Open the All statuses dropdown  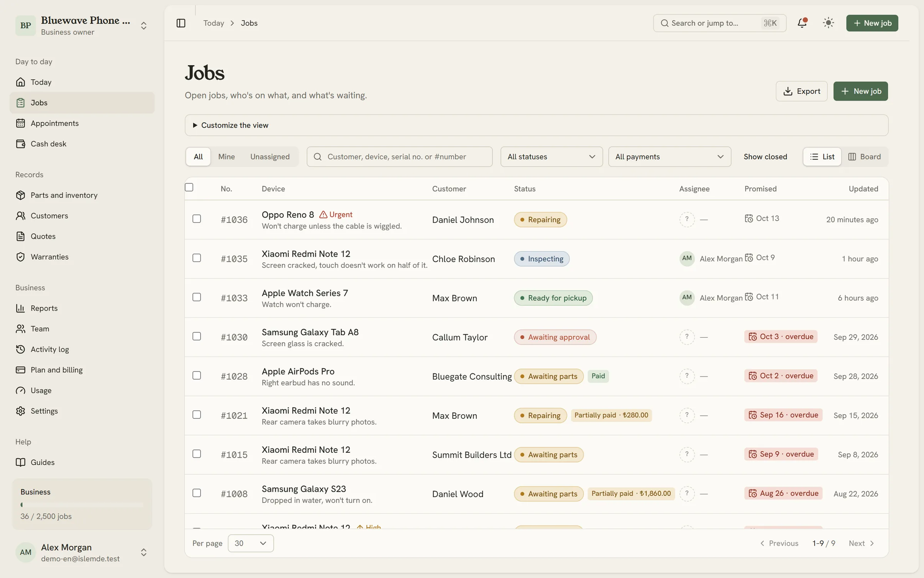[x=551, y=157]
